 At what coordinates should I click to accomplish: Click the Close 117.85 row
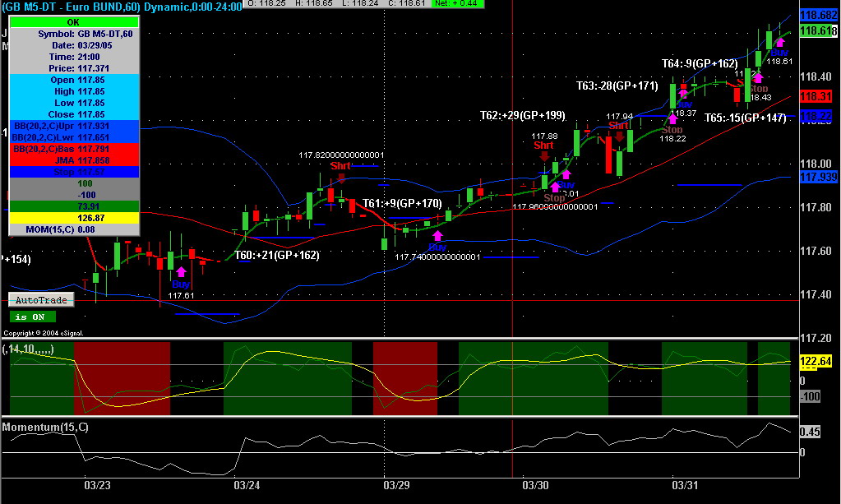74,115
